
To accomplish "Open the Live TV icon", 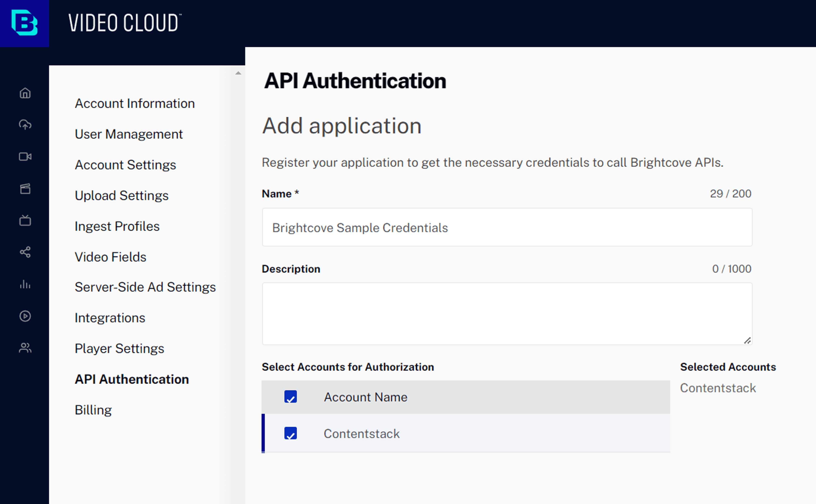I will pyautogui.click(x=25, y=220).
